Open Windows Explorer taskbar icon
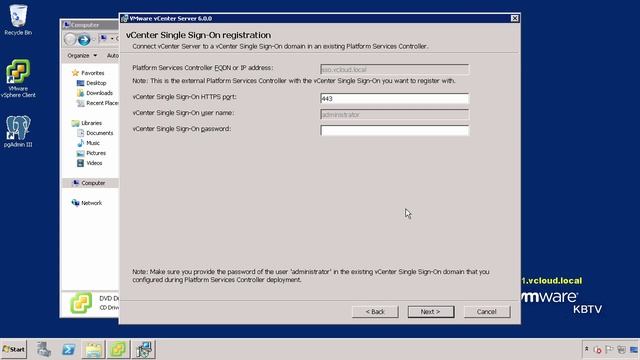Viewport: 640px width, 360px height. [93, 349]
